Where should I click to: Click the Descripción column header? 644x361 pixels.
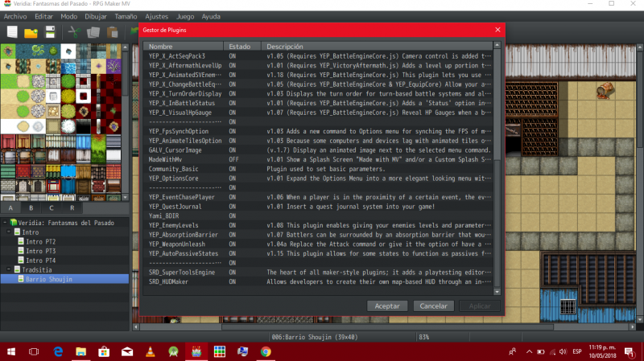pyautogui.click(x=377, y=47)
